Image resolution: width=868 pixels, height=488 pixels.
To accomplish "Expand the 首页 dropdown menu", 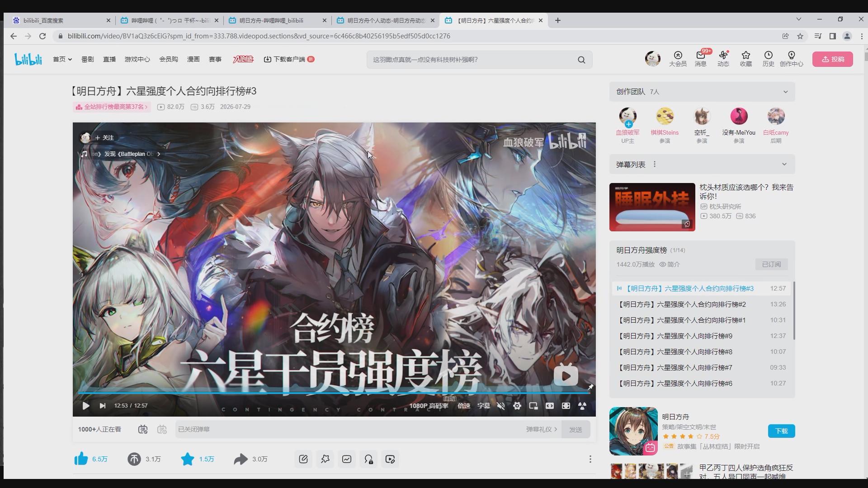I will pos(62,59).
